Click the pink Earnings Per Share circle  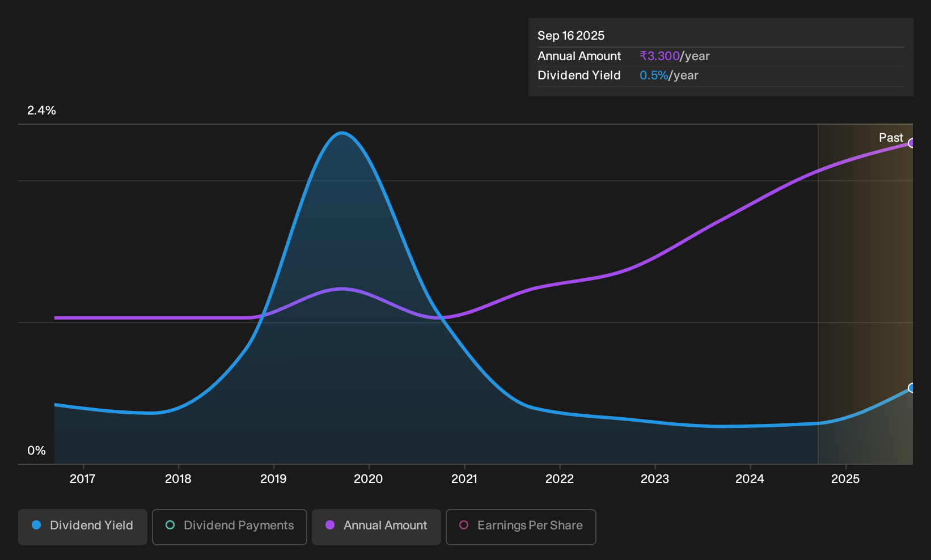click(464, 525)
